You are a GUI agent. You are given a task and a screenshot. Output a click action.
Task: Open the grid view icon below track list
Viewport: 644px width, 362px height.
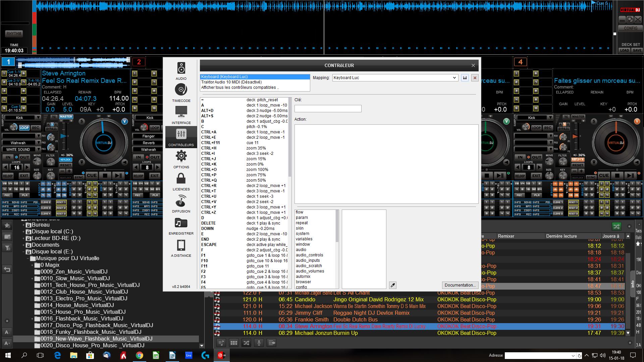point(234,343)
